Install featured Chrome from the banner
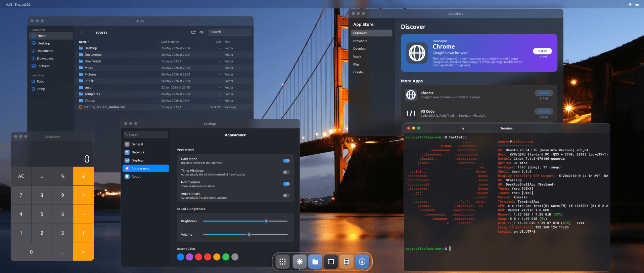Image resolution: width=644 pixels, height=273 pixels. [x=542, y=51]
